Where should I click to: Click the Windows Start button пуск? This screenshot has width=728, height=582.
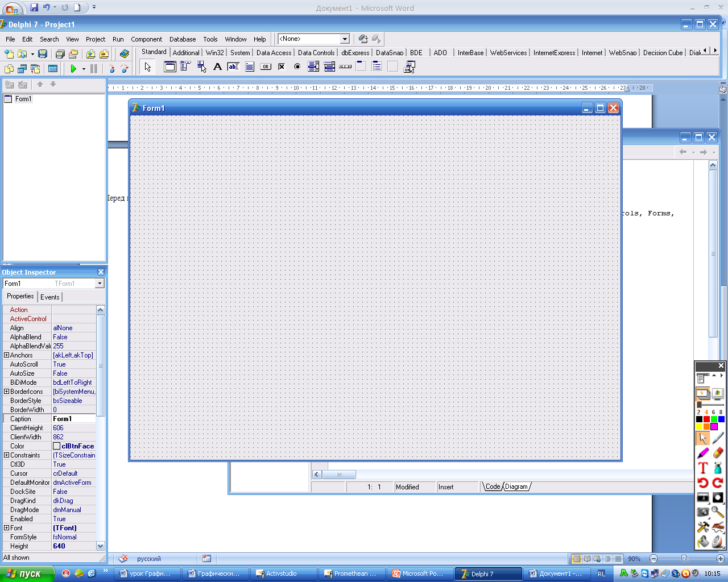tap(27, 574)
